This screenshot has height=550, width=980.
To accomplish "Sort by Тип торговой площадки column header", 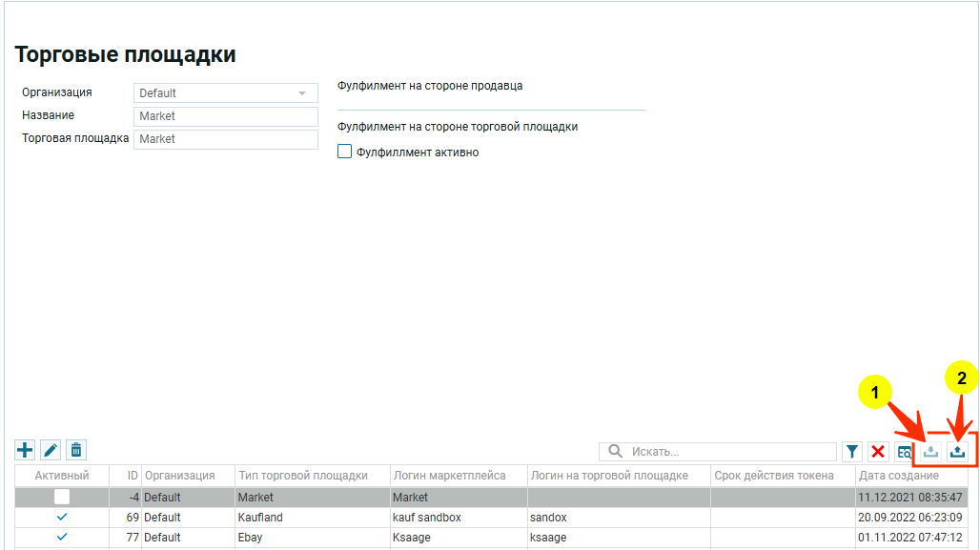I will 303,475.
